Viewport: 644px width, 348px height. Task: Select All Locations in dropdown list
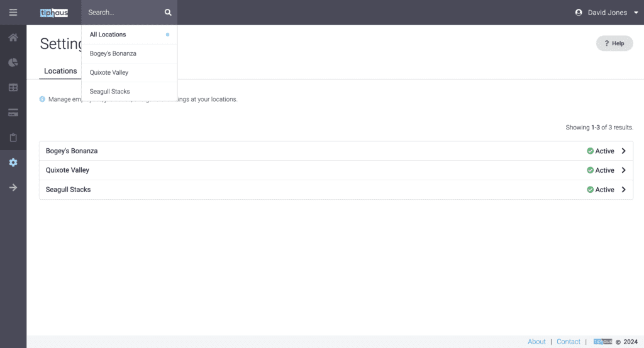coord(130,35)
